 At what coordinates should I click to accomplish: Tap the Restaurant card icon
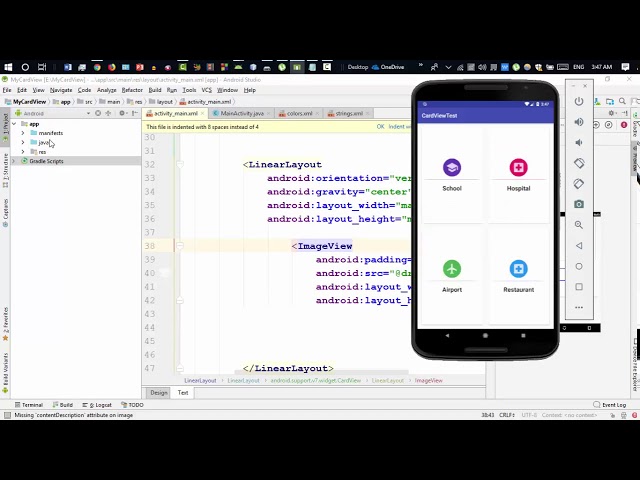[x=518, y=269]
